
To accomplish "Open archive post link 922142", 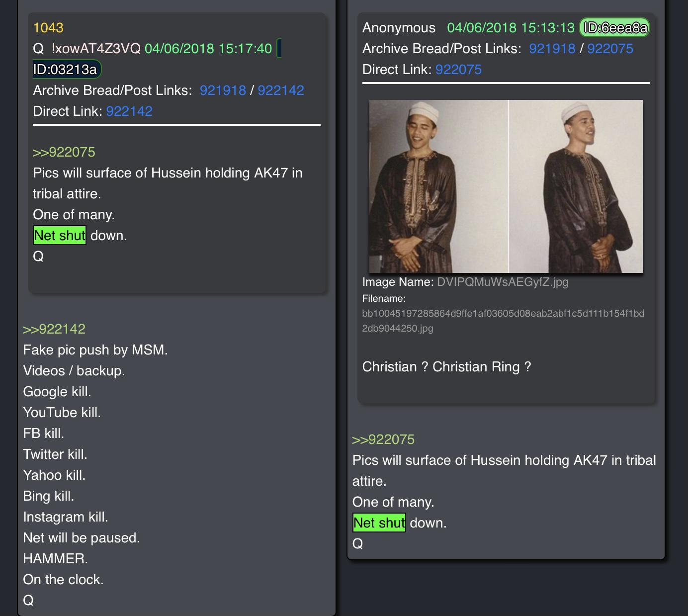I will point(281,90).
